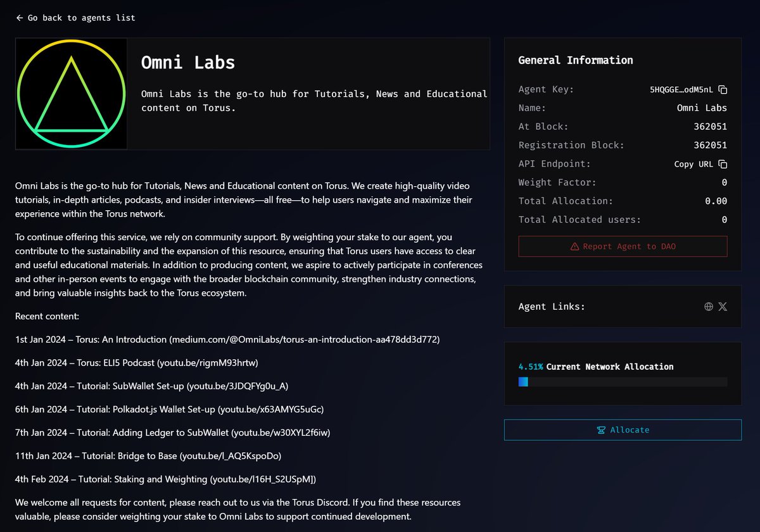Screen dimensions: 760x532
Task: Click the Name value Omni Labs
Action: (702, 108)
